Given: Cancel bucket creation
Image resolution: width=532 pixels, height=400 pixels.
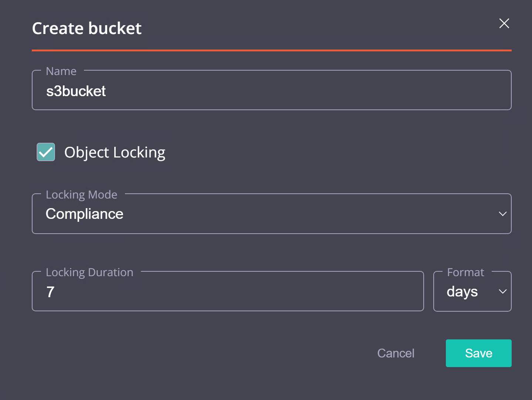Looking at the screenshot, I should [x=396, y=353].
